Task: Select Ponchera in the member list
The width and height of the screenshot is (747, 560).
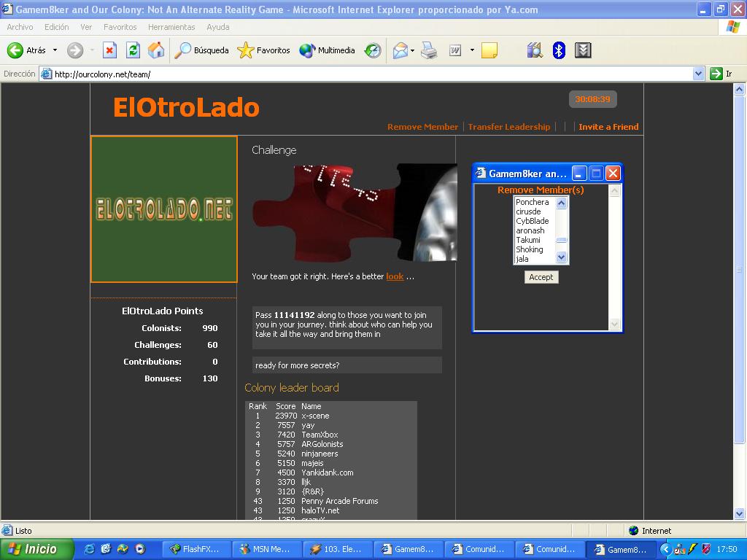Action: point(532,202)
